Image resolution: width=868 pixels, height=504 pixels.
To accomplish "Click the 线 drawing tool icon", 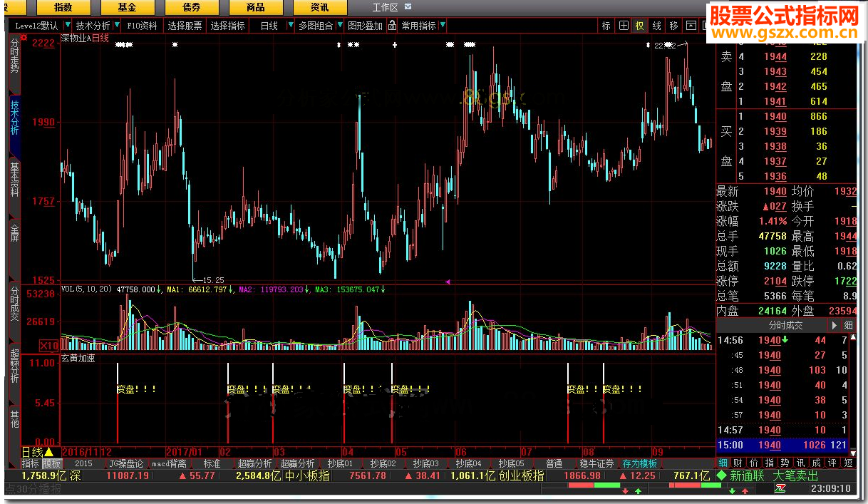I will coord(656,26).
